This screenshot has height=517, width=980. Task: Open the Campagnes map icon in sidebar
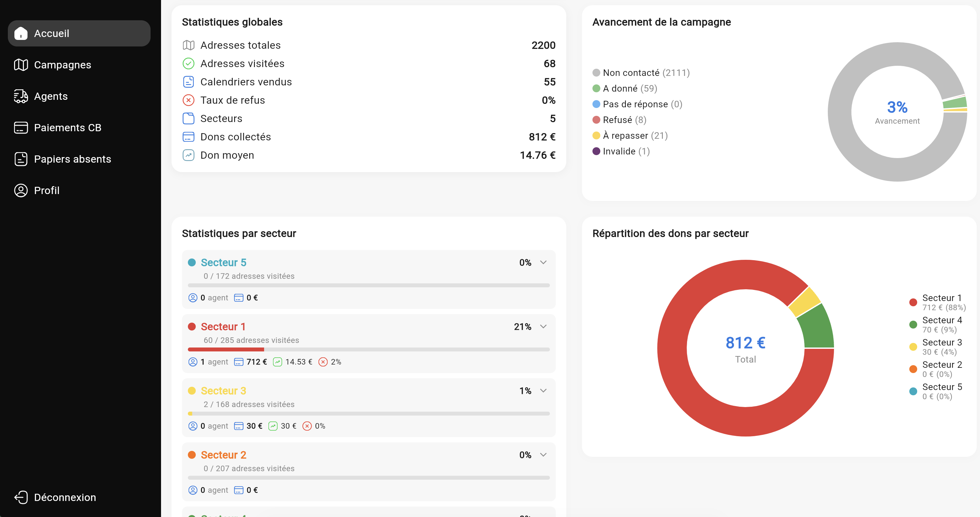[x=21, y=65]
